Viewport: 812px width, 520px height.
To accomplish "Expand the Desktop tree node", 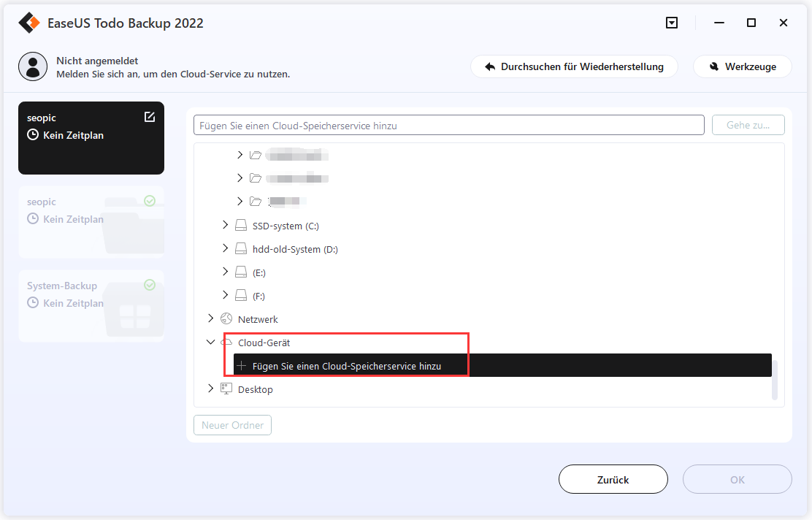I will click(211, 389).
